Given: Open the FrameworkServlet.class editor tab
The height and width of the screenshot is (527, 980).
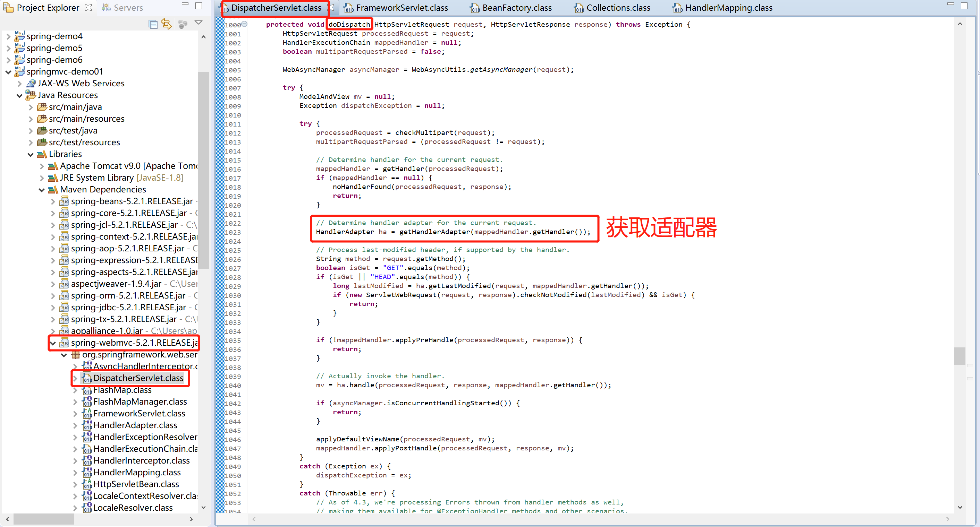Looking at the screenshot, I should pyautogui.click(x=396, y=8).
